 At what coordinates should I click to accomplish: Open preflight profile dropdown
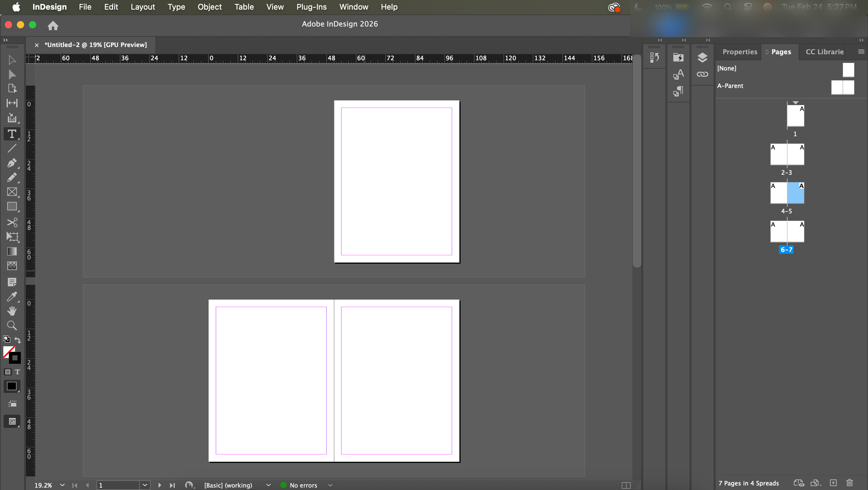tap(268, 485)
